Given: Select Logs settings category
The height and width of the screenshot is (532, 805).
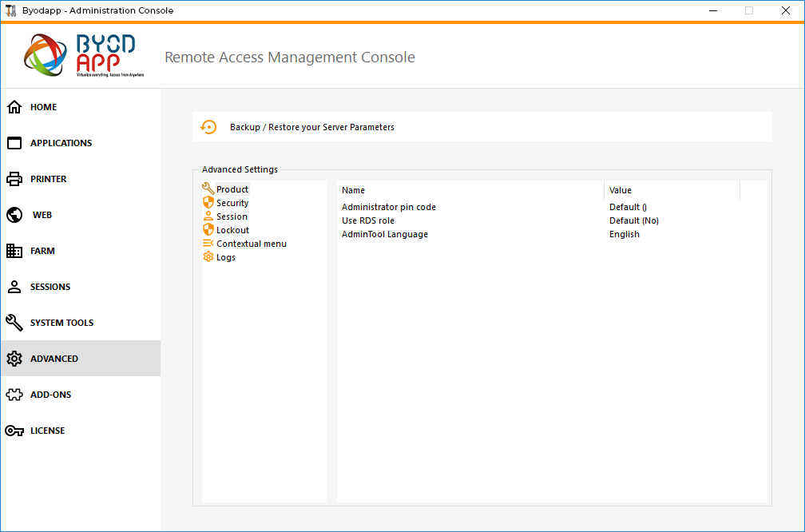Looking at the screenshot, I should click(226, 257).
